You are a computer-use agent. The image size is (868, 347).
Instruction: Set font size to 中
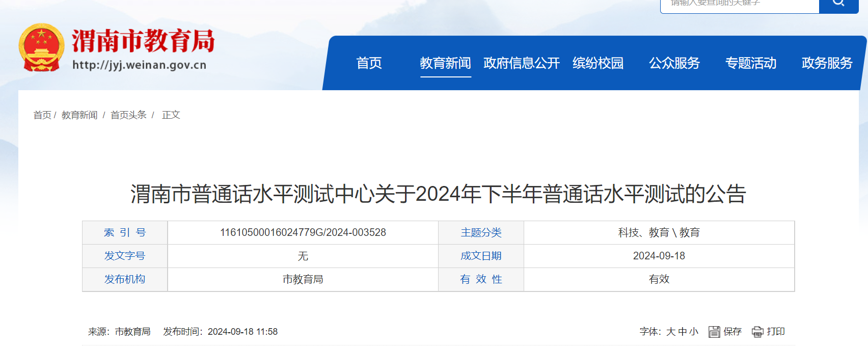coord(683,332)
